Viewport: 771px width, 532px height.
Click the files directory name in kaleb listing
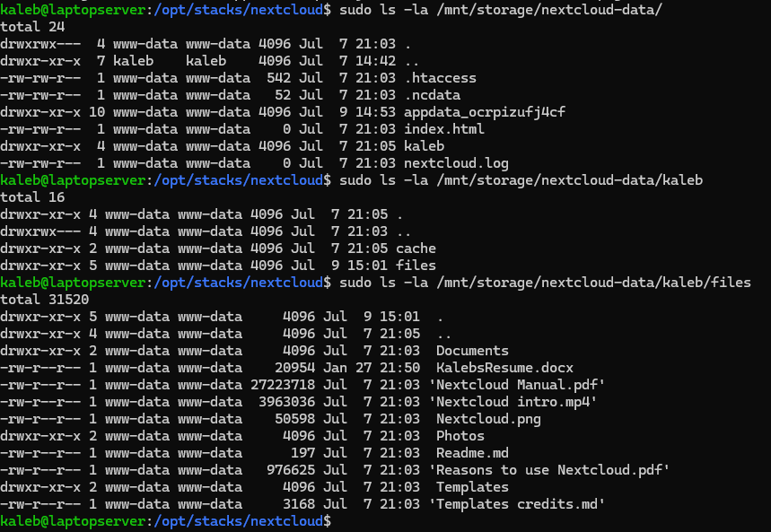pyautogui.click(x=416, y=266)
